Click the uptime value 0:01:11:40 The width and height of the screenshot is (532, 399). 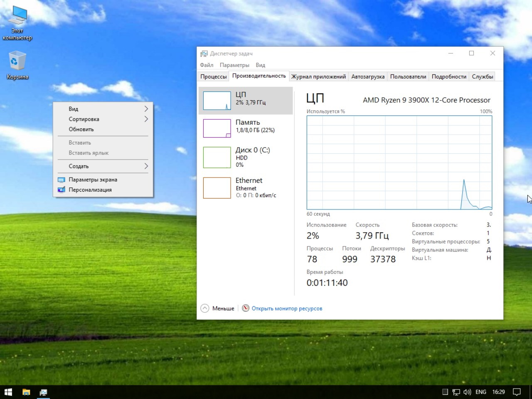[327, 283]
